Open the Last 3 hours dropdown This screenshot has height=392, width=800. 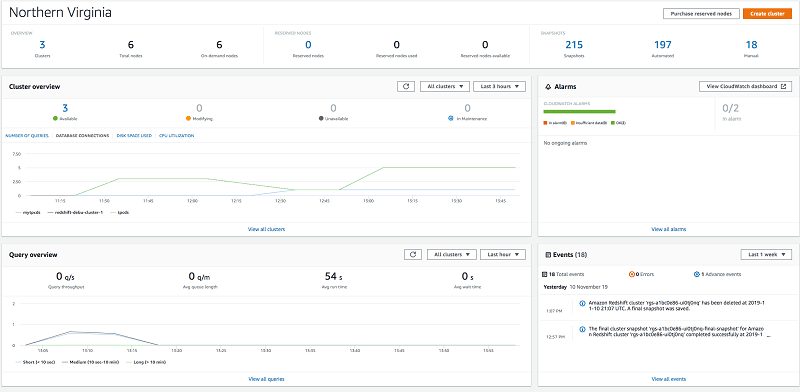point(499,86)
